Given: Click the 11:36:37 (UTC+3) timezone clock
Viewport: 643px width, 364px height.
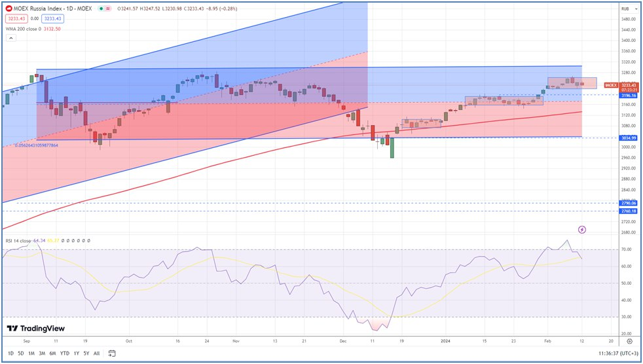Looking at the screenshot, I should (618, 354).
